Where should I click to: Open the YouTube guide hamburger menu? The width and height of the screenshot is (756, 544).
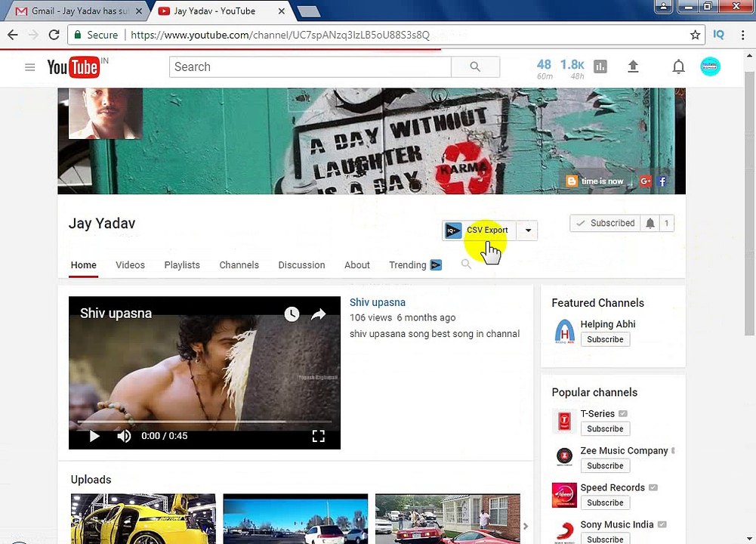pos(30,67)
